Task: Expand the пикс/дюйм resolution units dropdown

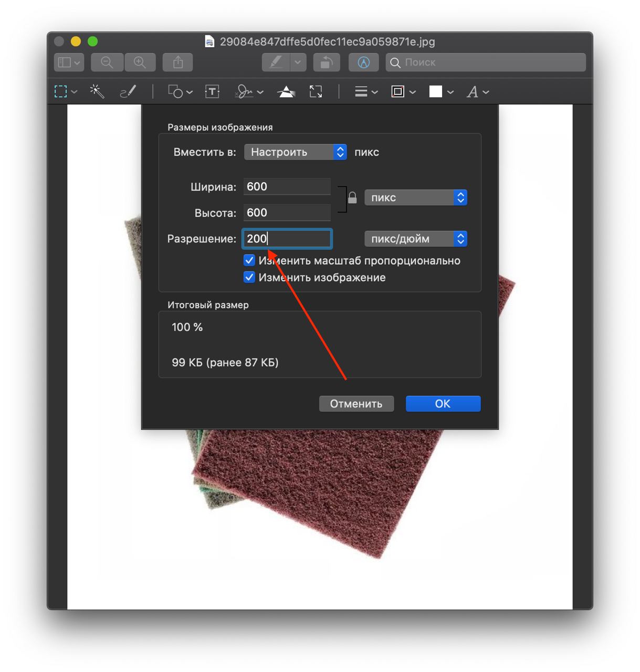Action: (x=416, y=238)
